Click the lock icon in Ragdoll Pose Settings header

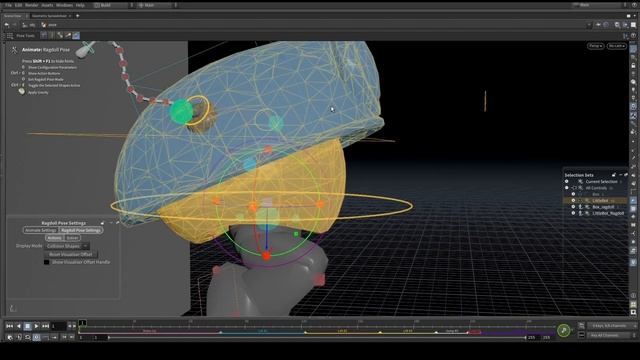(x=102, y=223)
